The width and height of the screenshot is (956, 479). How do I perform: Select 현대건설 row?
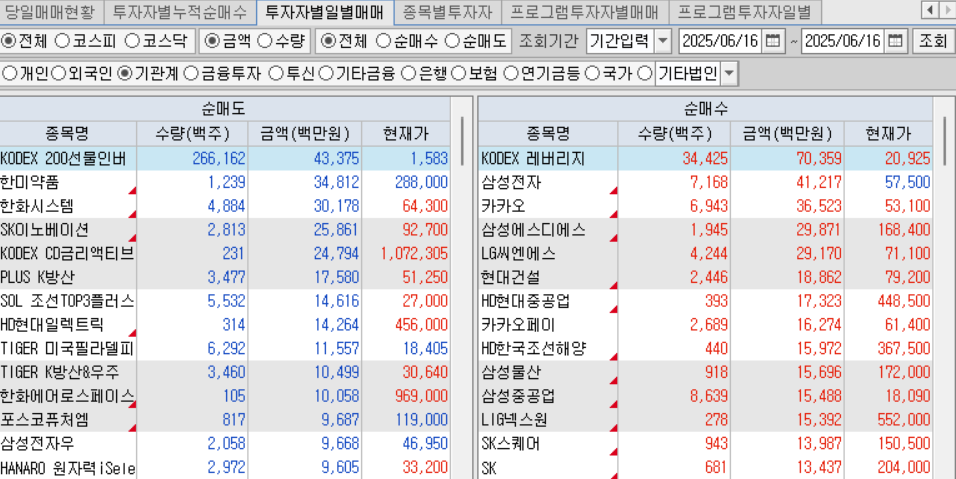pyautogui.click(x=705, y=277)
